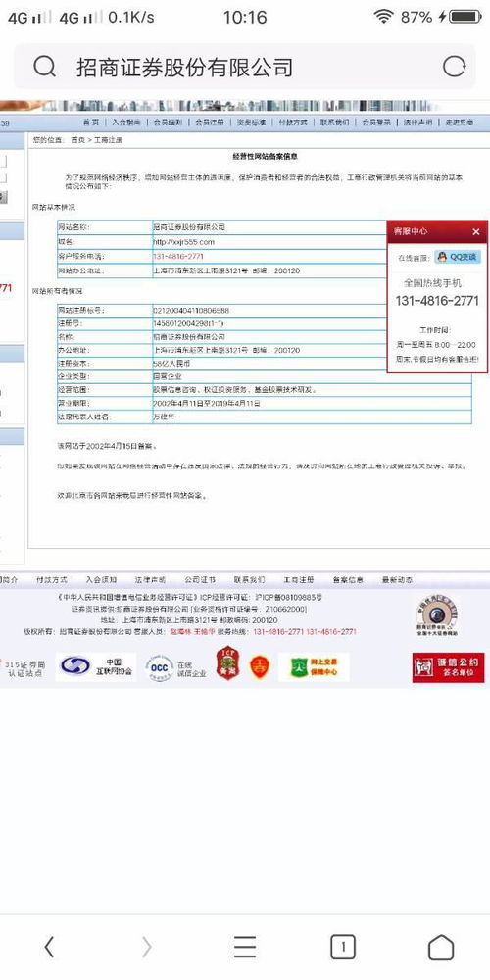Click the OCC 在线诚信企业 badge
Image resolution: width=490 pixels, height=980 pixels.
176,667
